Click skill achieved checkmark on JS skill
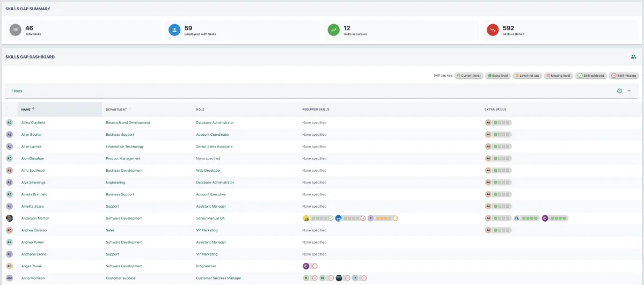This screenshot has height=285, width=644. coord(331,218)
